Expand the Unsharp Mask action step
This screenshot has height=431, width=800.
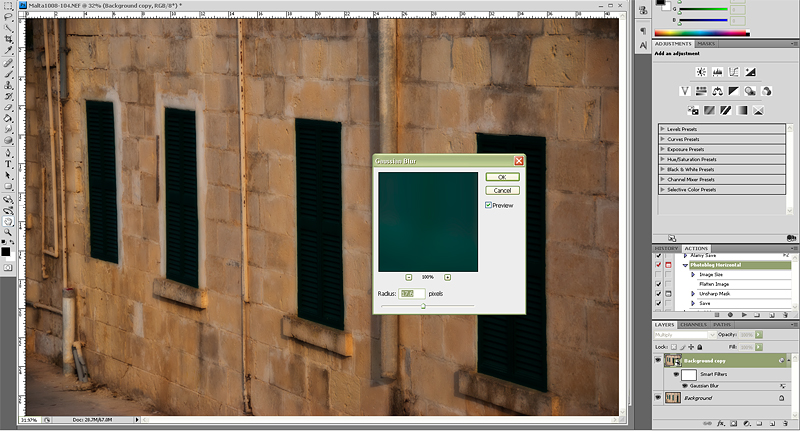click(x=693, y=294)
